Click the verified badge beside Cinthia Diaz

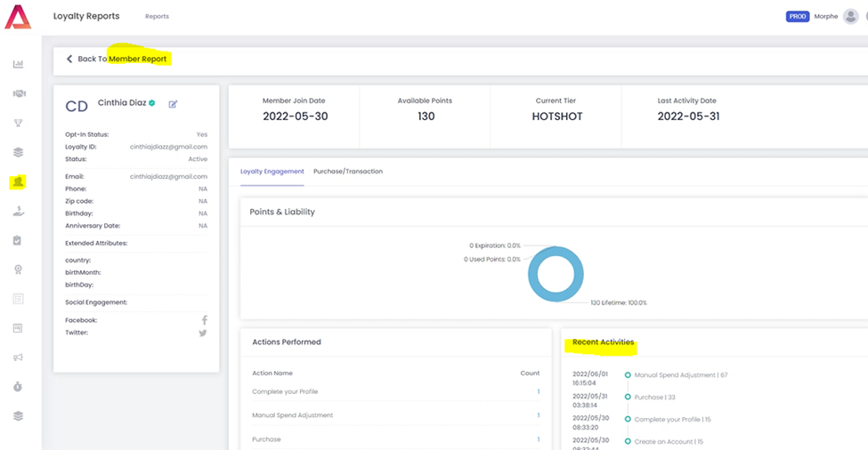pos(151,103)
